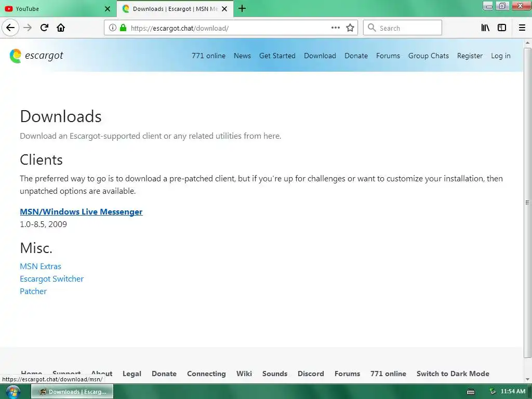Select the Downloads Escarg... taskbar button

72,392
